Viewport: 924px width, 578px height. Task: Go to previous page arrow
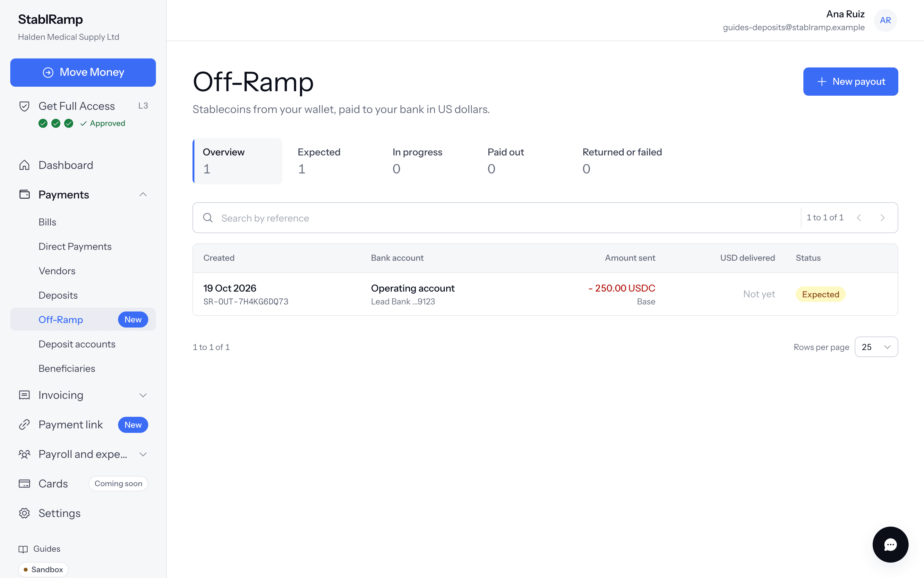(859, 217)
